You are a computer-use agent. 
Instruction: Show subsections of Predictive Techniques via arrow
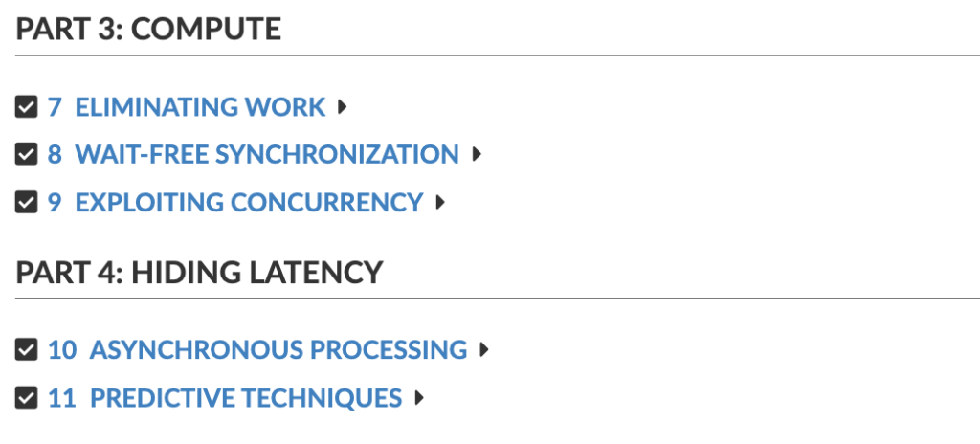point(419,397)
